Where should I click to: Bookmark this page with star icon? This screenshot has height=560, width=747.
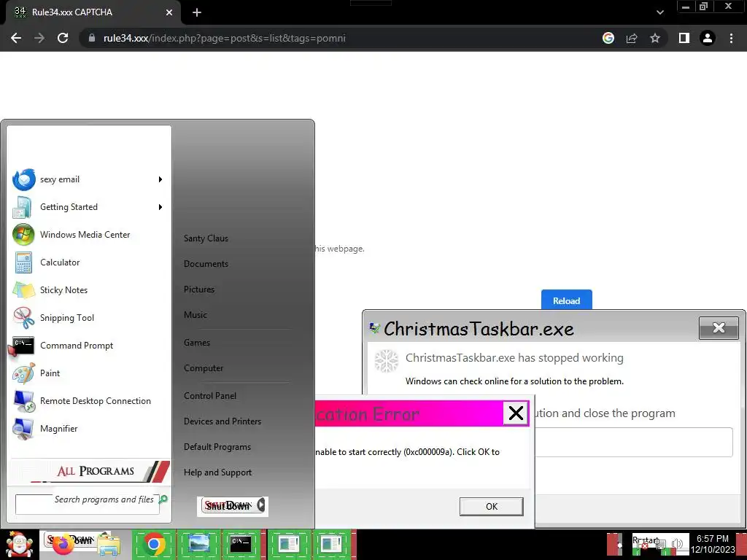pyautogui.click(x=655, y=38)
